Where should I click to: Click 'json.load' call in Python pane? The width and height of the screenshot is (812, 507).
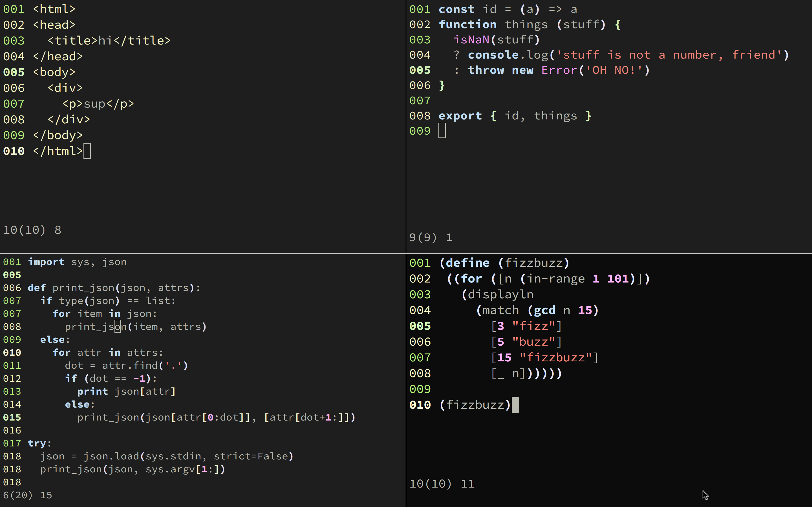[x=111, y=456]
